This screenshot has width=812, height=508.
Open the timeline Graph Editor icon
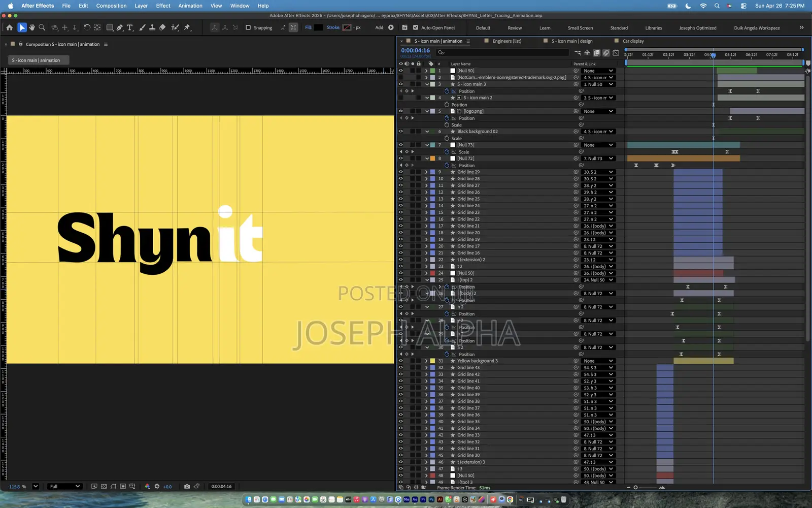point(616,52)
